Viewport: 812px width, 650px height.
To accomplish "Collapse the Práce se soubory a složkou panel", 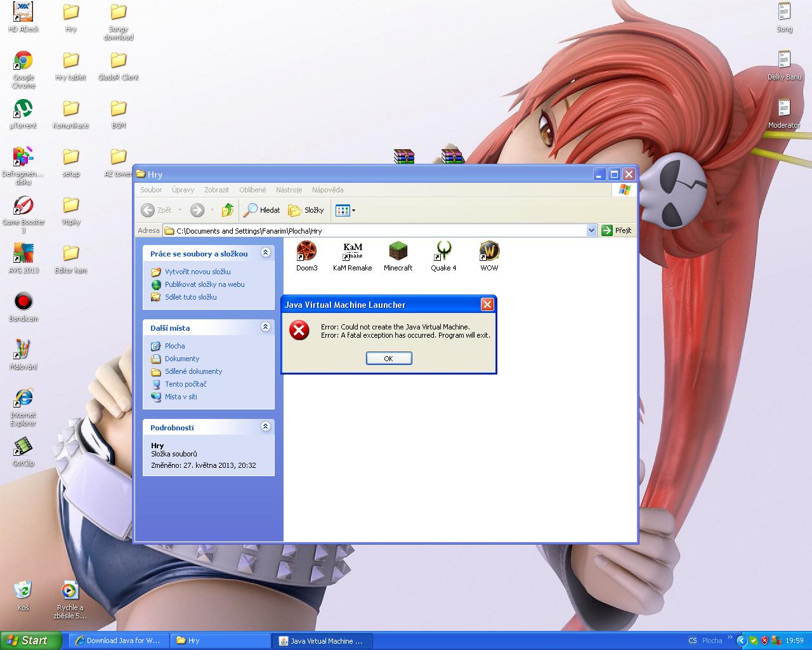I will pyautogui.click(x=266, y=253).
